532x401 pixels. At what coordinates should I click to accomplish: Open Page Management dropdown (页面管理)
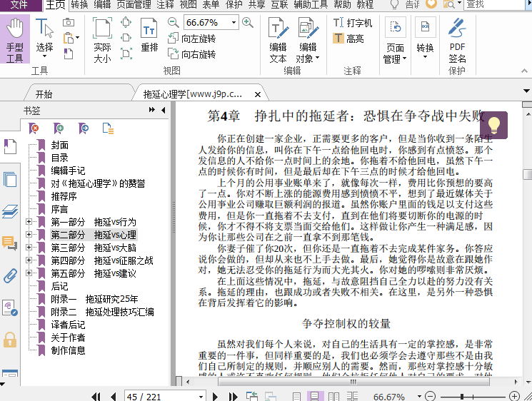click(395, 41)
